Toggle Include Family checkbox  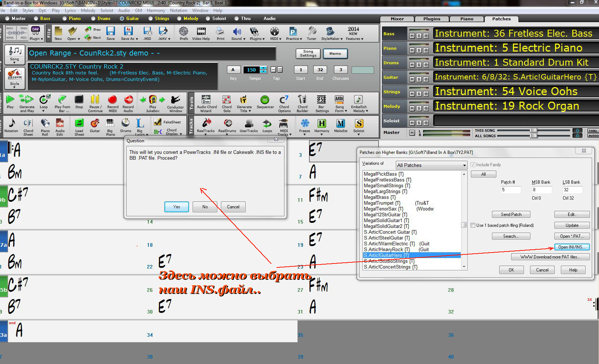pyautogui.click(x=473, y=165)
